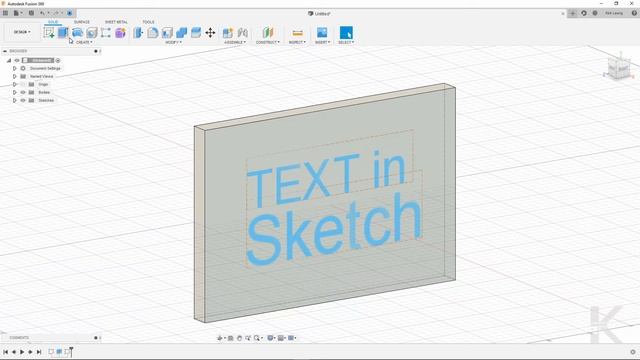Expand the Document Settings node

(x=15, y=69)
